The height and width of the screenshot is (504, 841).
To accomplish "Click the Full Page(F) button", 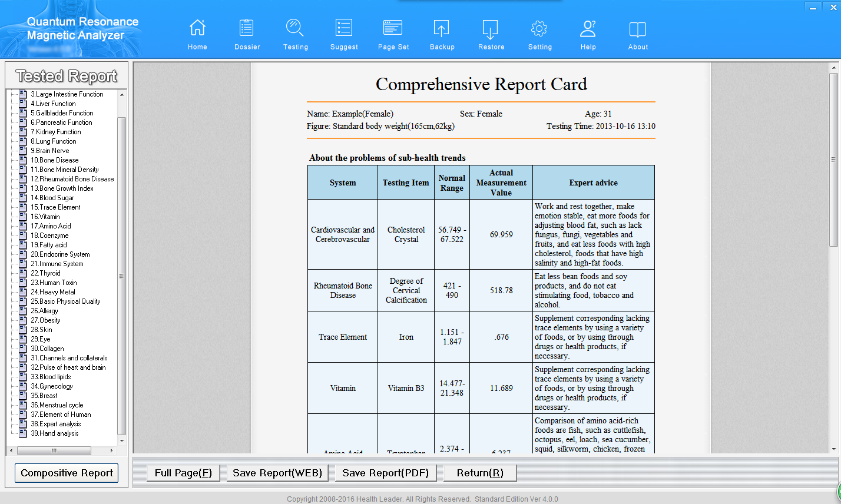I will 183,473.
